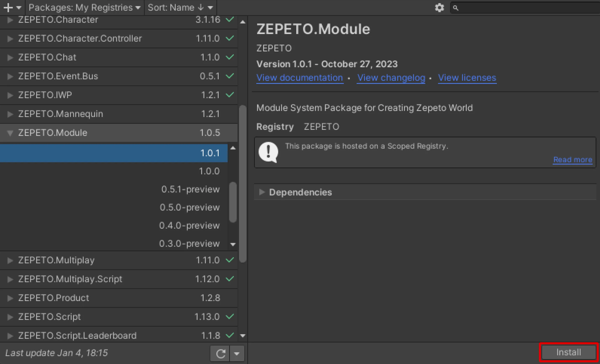The image size is (600, 364).
Task: Click the ZEPETO.IWP installed checkmark
Action: coord(230,95)
